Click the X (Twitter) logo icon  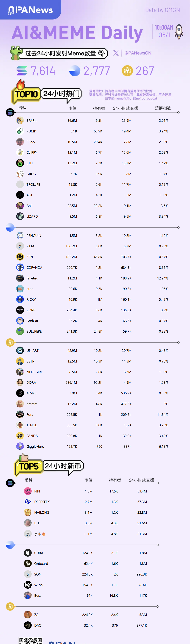[116, 53]
